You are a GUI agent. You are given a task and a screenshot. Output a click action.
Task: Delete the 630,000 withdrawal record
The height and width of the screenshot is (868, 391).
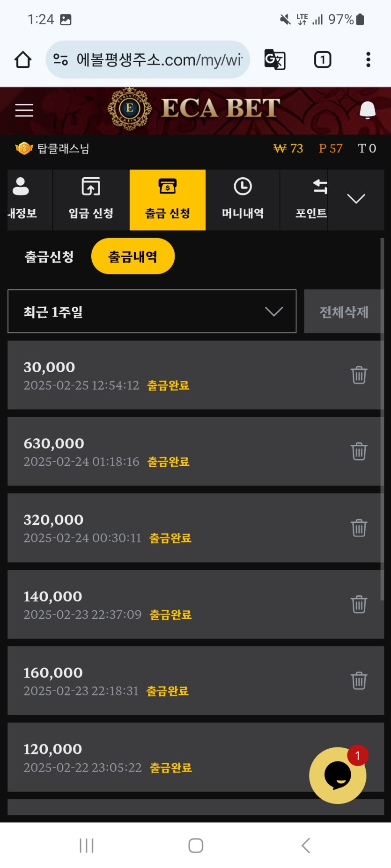click(359, 451)
